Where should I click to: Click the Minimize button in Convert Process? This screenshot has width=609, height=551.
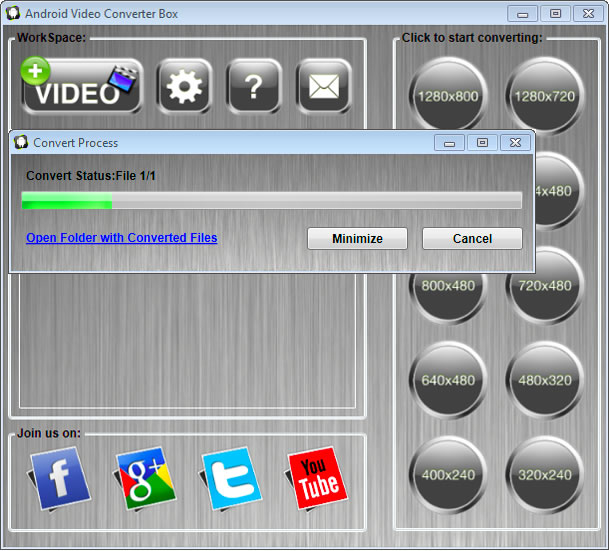[x=357, y=238]
